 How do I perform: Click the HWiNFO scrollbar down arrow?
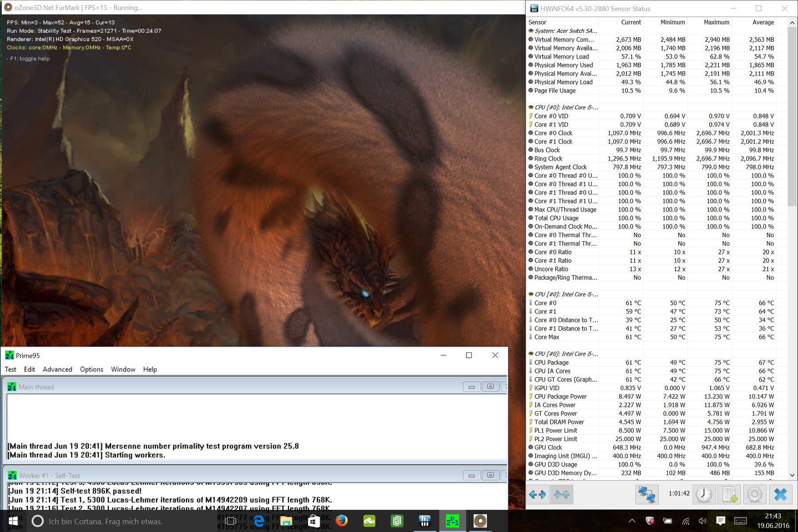[x=792, y=475]
